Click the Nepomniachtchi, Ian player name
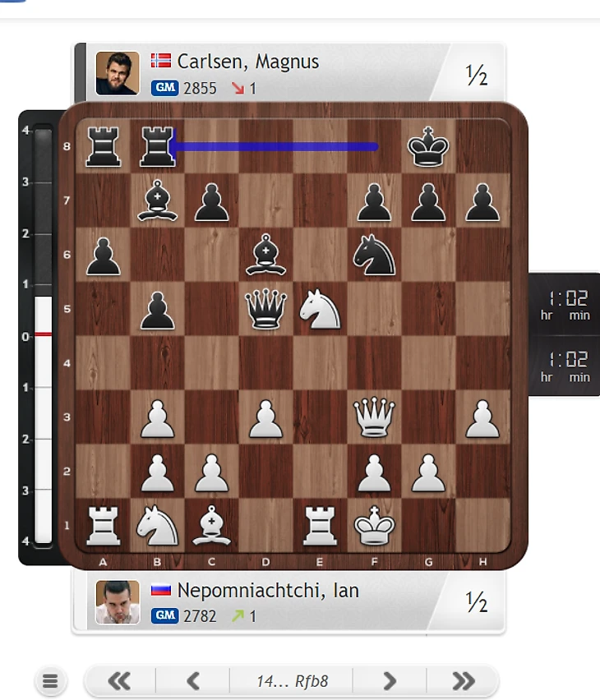Image resolution: width=600 pixels, height=700 pixels. [x=268, y=590]
